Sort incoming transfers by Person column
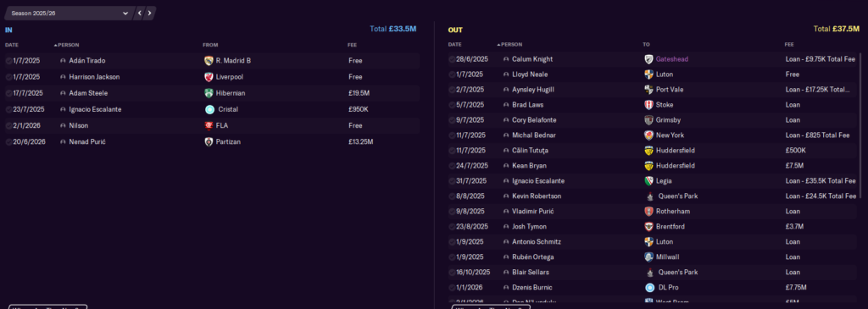The width and height of the screenshot is (868, 309). pyautogui.click(x=67, y=45)
